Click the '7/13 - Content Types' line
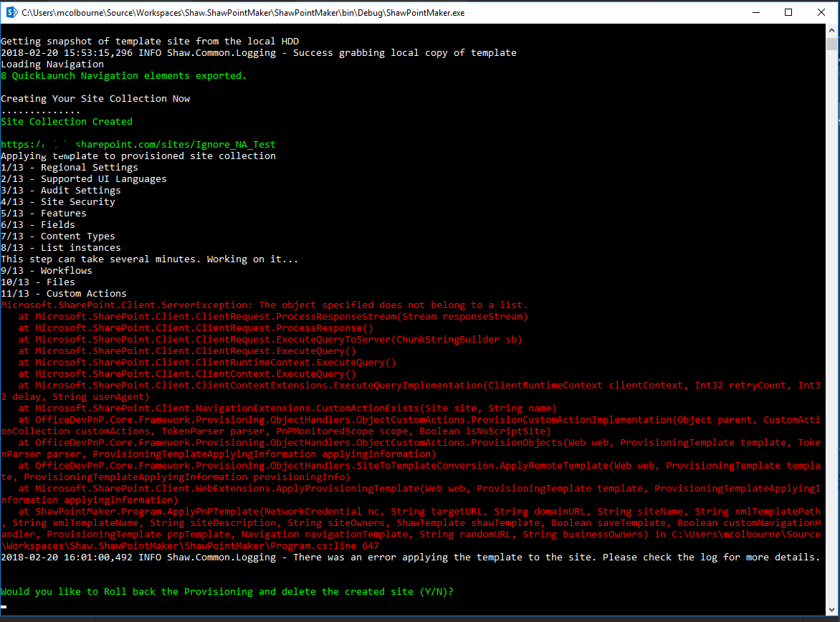Image resolution: width=840 pixels, height=622 pixels. coord(58,236)
